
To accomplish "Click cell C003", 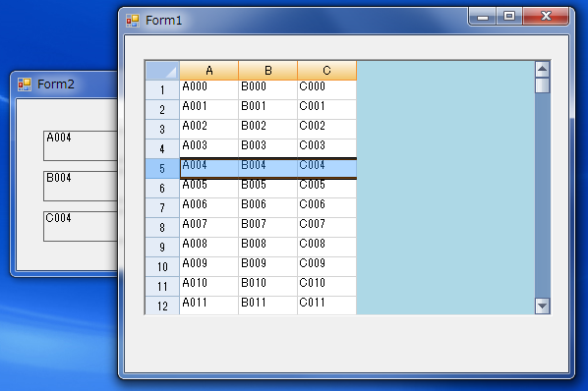I will [327, 149].
